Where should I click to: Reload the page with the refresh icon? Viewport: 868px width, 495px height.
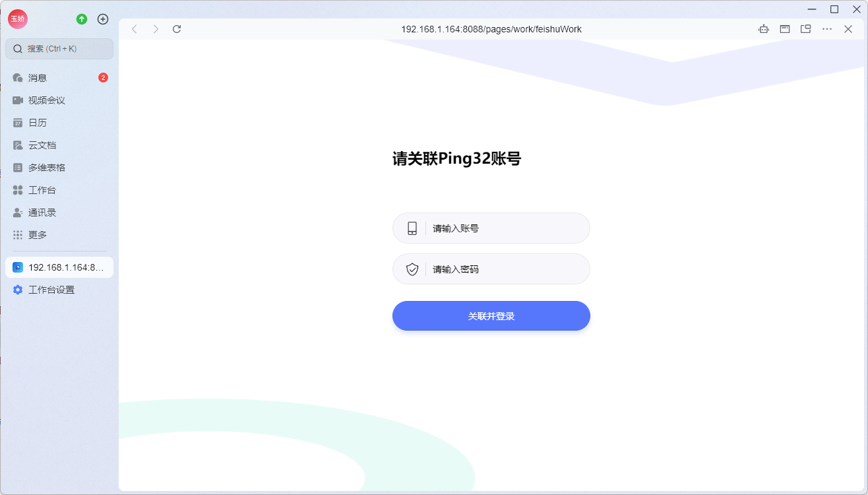pyautogui.click(x=177, y=29)
